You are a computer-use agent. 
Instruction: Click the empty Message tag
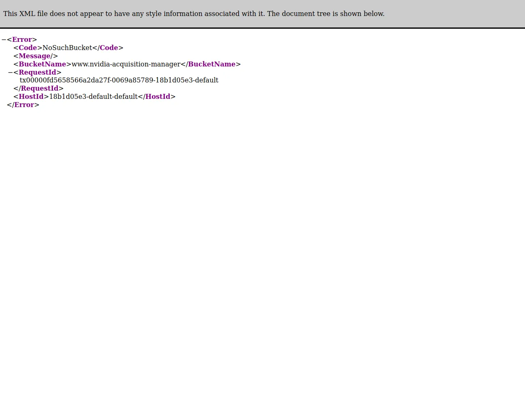[36, 56]
